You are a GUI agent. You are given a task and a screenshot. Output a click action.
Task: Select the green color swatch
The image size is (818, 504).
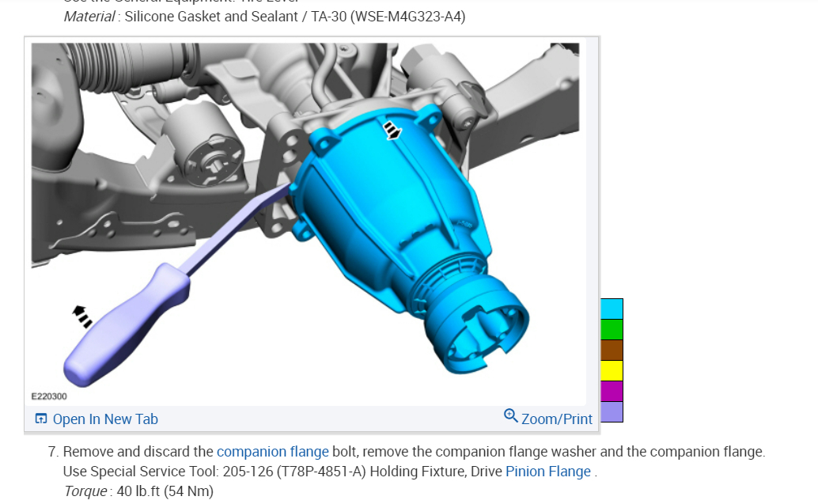pyautogui.click(x=612, y=330)
